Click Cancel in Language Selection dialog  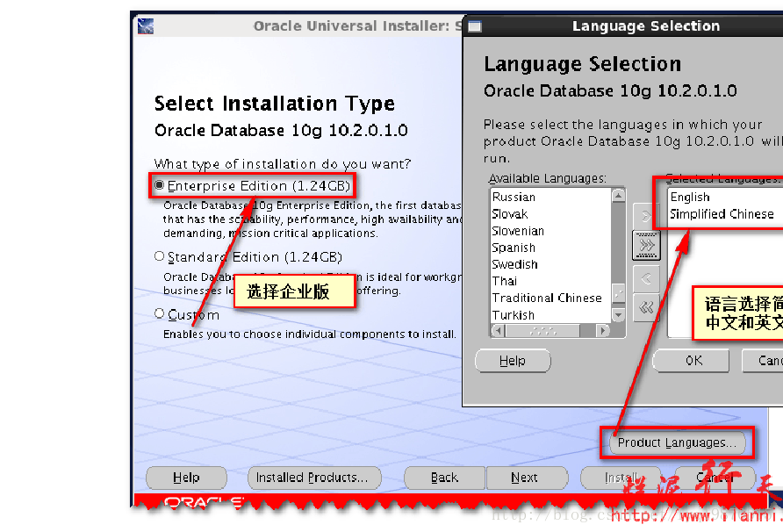pyautogui.click(x=763, y=361)
